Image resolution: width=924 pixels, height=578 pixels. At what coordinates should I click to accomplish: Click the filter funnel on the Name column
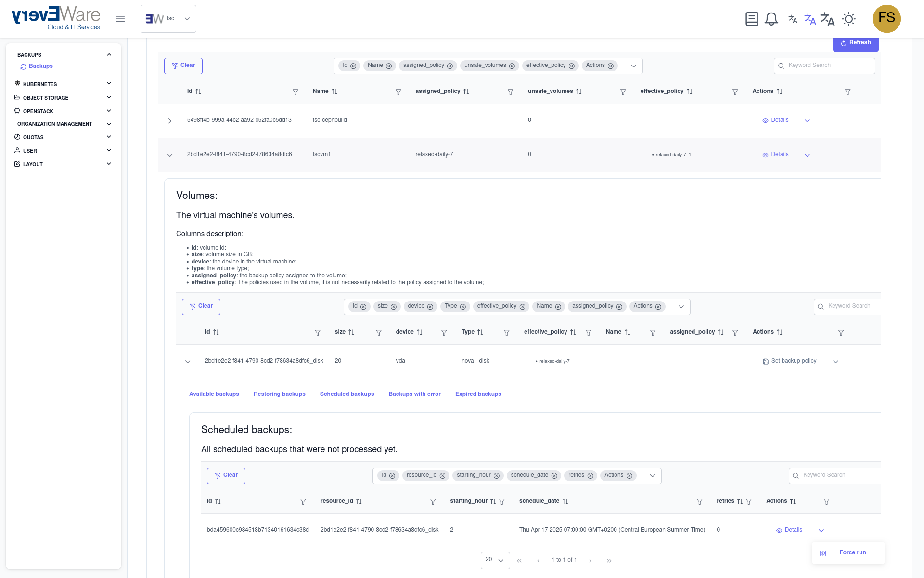pos(398,92)
